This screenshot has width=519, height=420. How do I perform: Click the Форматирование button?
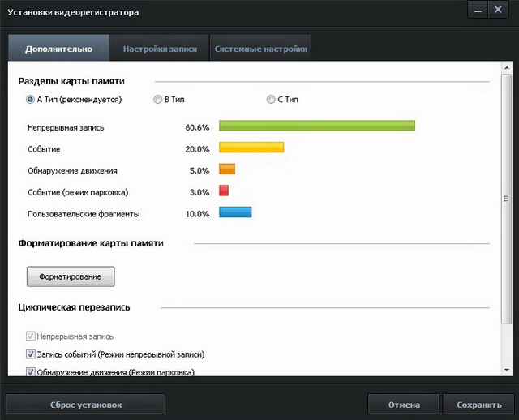pyautogui.click(x=71, y=276)
